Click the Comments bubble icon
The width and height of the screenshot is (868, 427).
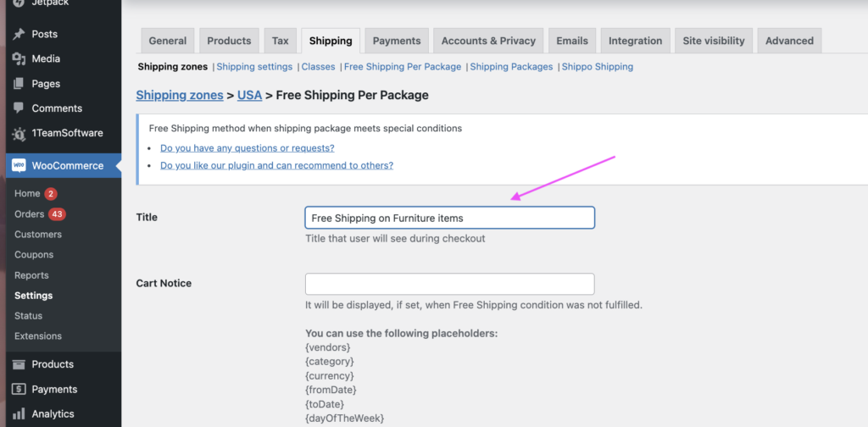coord(19,108)
